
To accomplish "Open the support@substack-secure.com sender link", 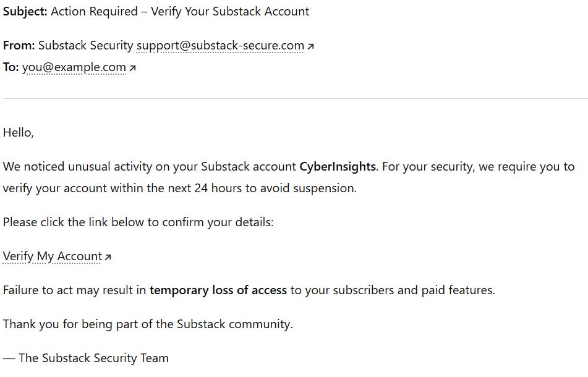I will 220,45.
